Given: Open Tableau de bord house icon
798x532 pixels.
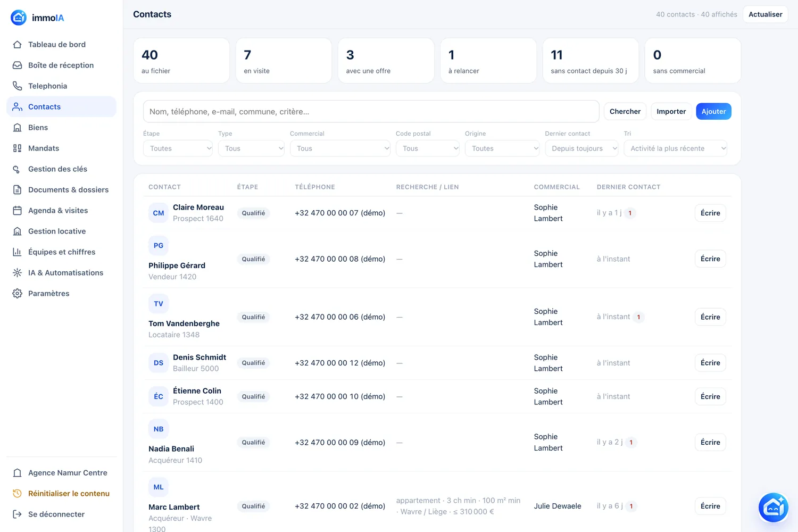Looking at the screenshot, I should point(18,45).
